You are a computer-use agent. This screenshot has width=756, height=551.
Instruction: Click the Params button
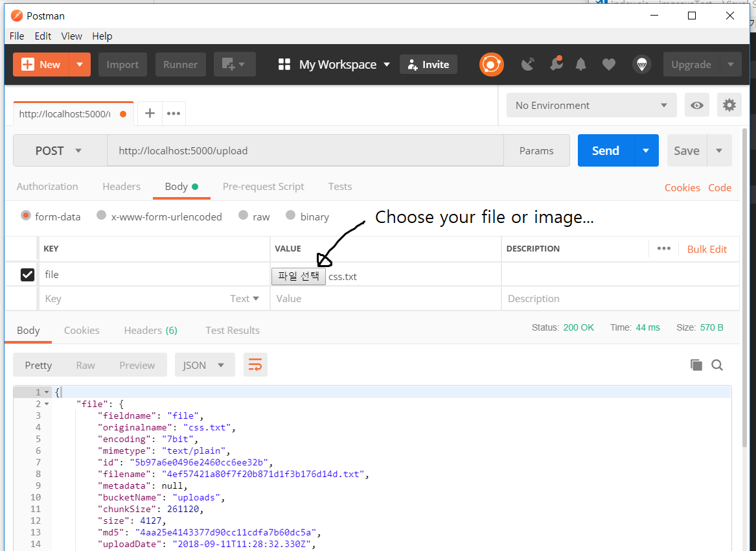pos(536,150)
